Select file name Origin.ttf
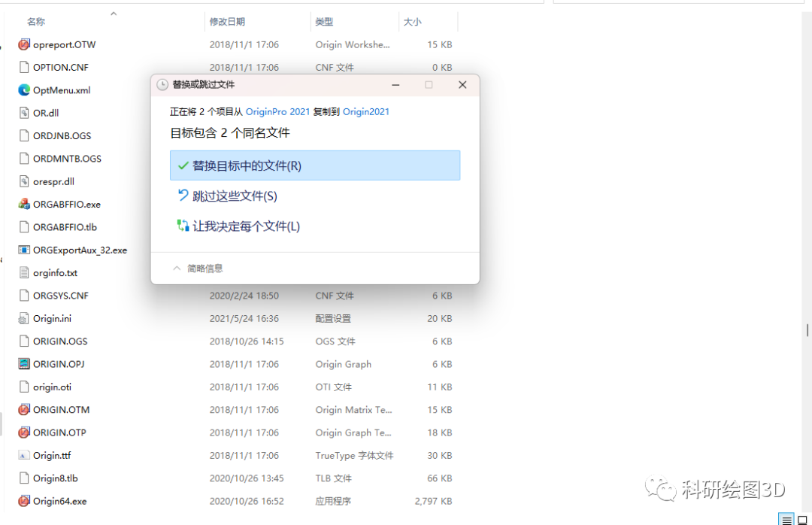This screenshot has width=812, height=525. tap(52, 455)
